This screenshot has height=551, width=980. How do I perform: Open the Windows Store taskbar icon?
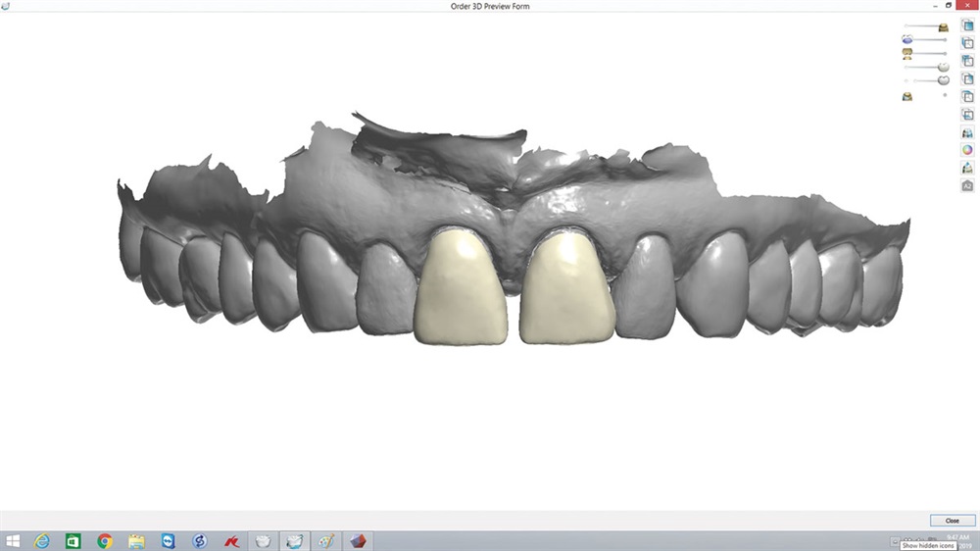[x=73, y=541]
